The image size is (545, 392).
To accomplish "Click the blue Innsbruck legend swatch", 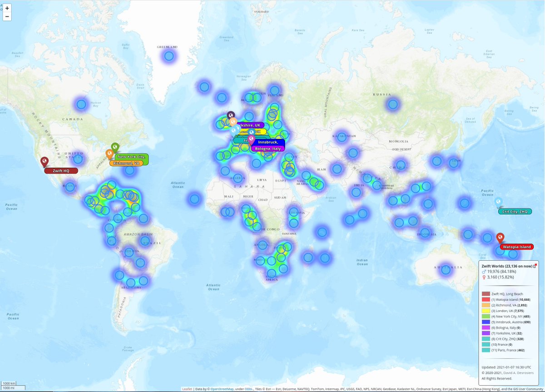I will [x=486, y=322].
